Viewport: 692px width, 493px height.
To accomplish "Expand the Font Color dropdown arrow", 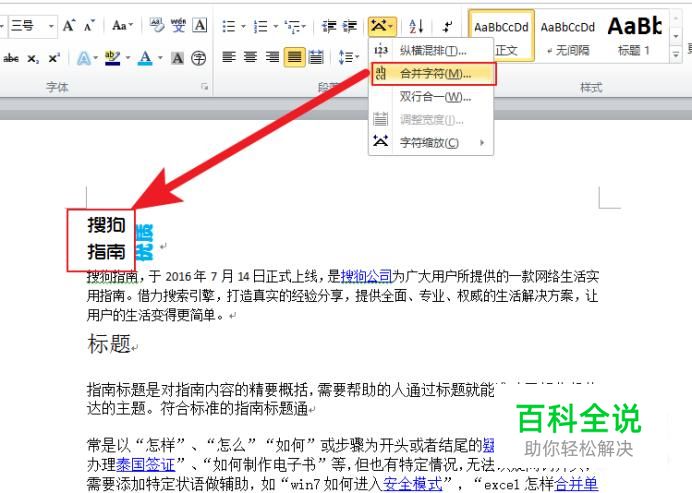I will [160, 58].
